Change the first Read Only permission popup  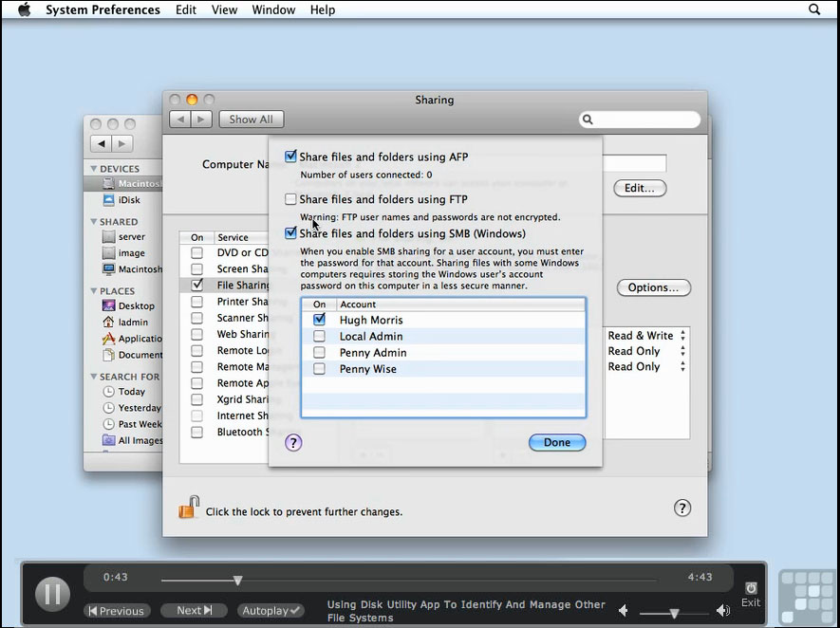[646, 351]
